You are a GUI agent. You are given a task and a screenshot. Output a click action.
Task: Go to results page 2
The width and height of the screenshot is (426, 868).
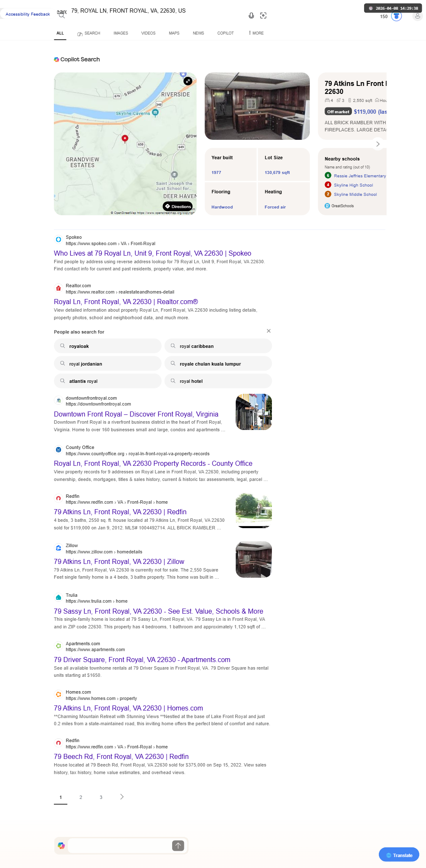(81, 797)
